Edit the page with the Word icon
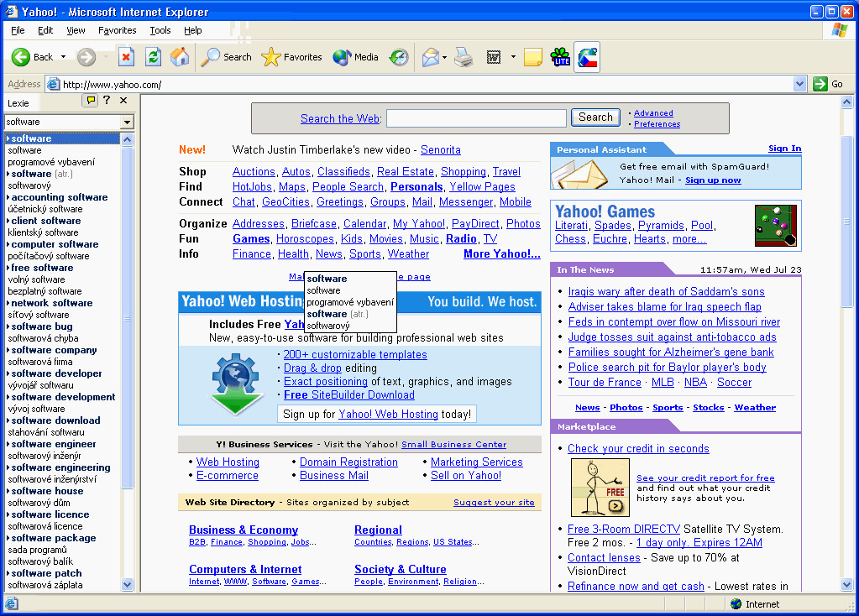859x616 pixels. click(x=494, y=57)
